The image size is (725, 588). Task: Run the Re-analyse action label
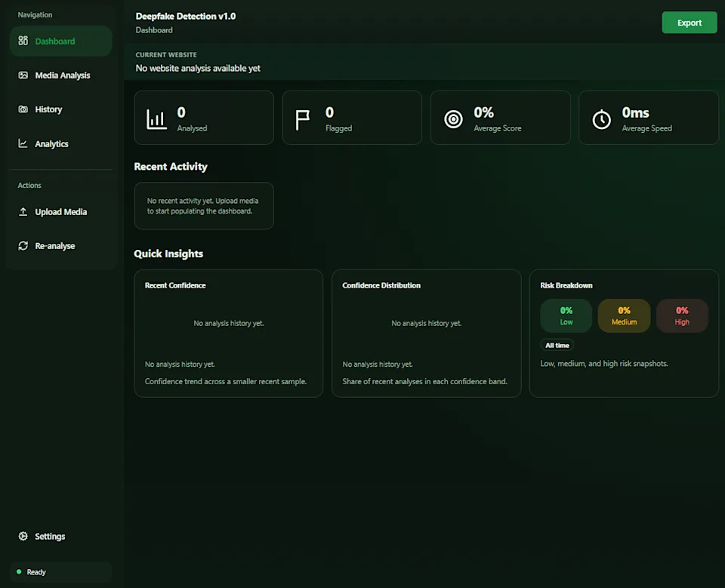click(55, 246)
